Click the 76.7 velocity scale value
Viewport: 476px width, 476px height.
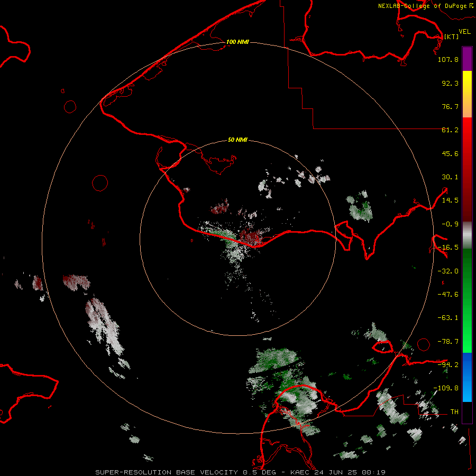450,106
